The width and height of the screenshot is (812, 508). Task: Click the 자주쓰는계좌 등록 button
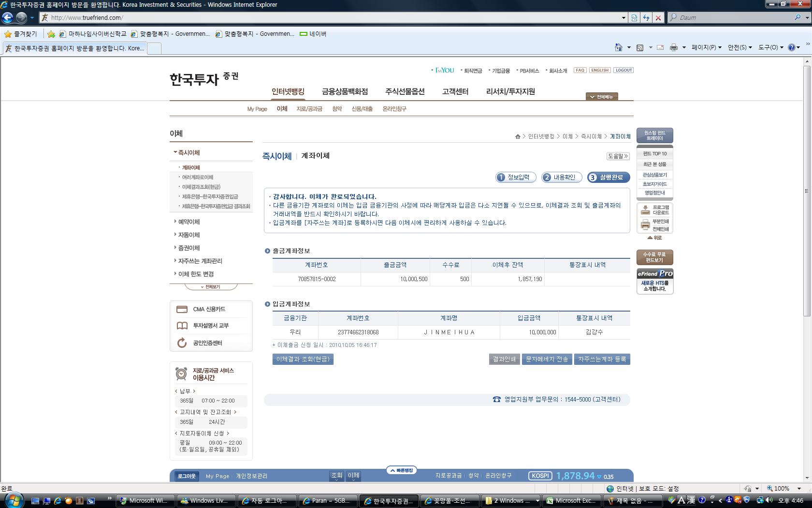tap(602, 359)
